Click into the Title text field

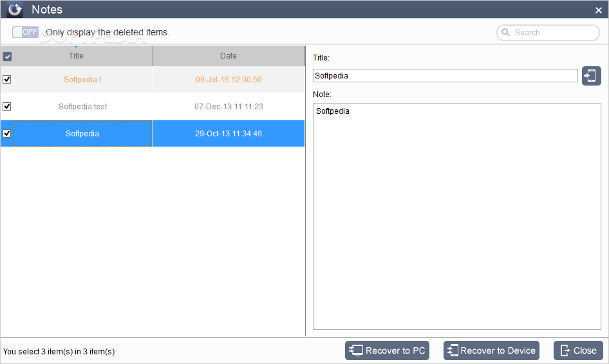click(x=445, y=76)
